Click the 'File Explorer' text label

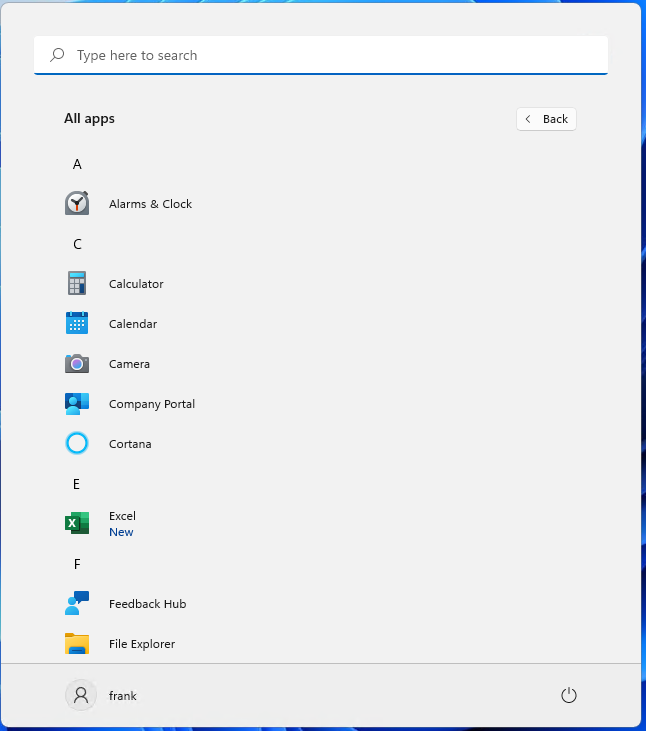coord(142,644)
